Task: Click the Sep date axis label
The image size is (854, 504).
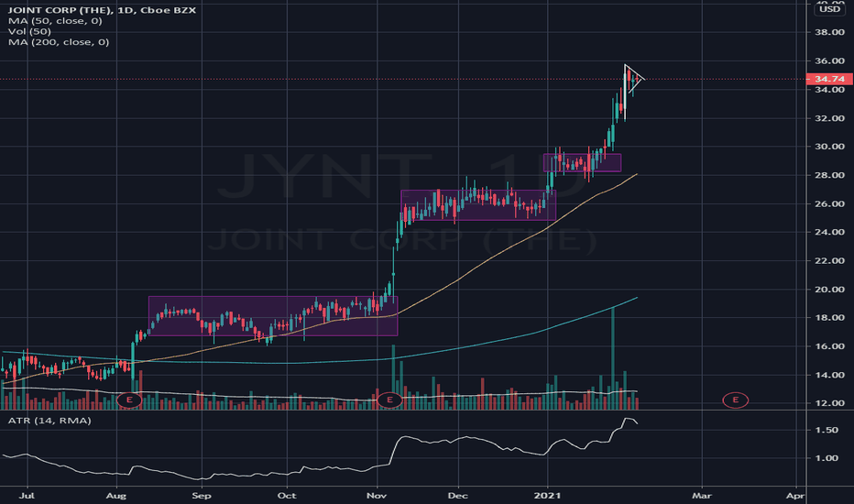Action: [x=202, y=495]
